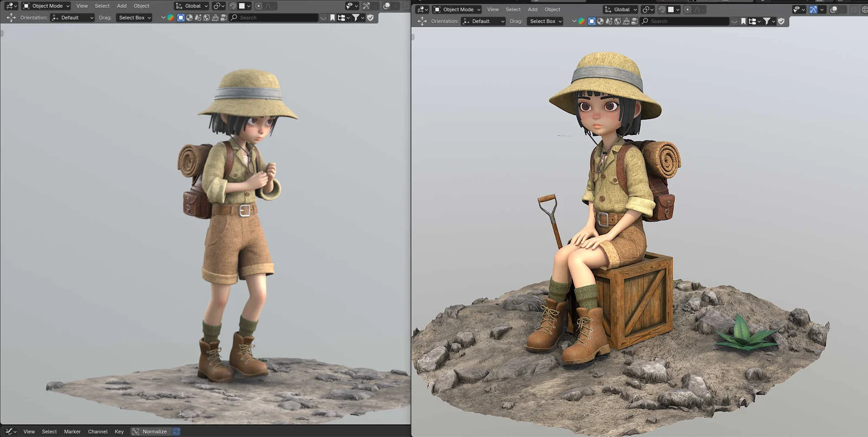Viewport: 868px width, 437px height.
Task: Click the stamp icon in left viewport row
Action: (215, 17)
